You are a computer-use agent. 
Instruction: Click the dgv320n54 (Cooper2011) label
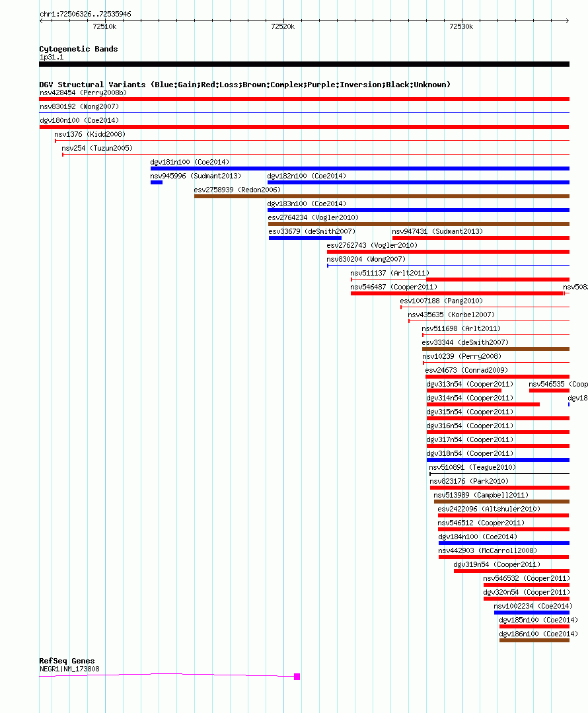click(527, 592)
